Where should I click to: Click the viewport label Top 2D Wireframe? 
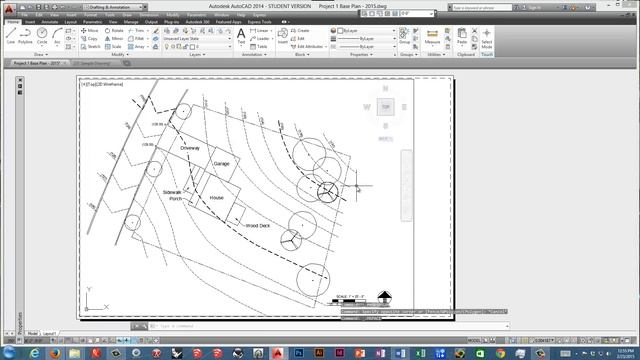(102, 84)
